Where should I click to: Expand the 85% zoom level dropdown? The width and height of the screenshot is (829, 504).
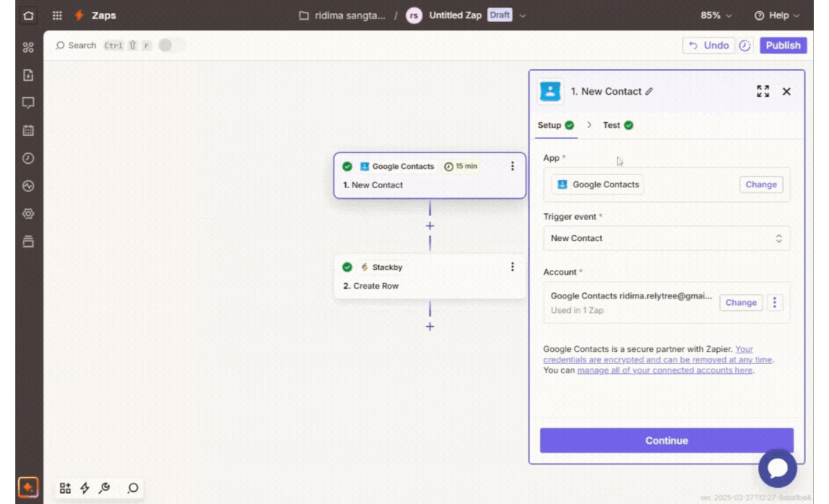pos(716,16)
